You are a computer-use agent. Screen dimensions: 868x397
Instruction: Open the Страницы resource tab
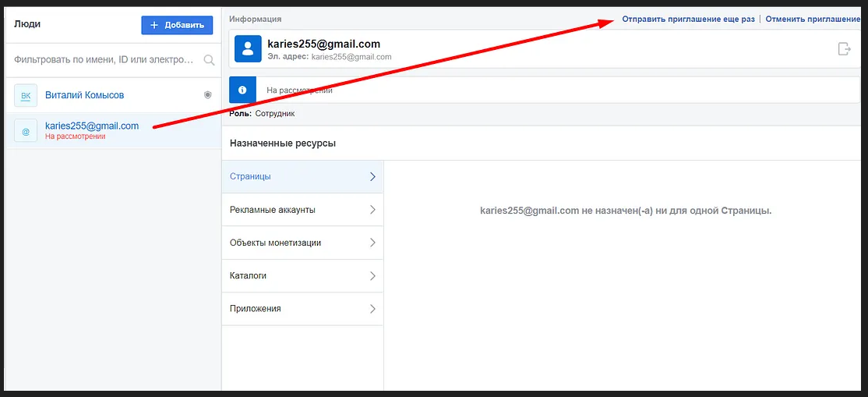click(251, 176)
